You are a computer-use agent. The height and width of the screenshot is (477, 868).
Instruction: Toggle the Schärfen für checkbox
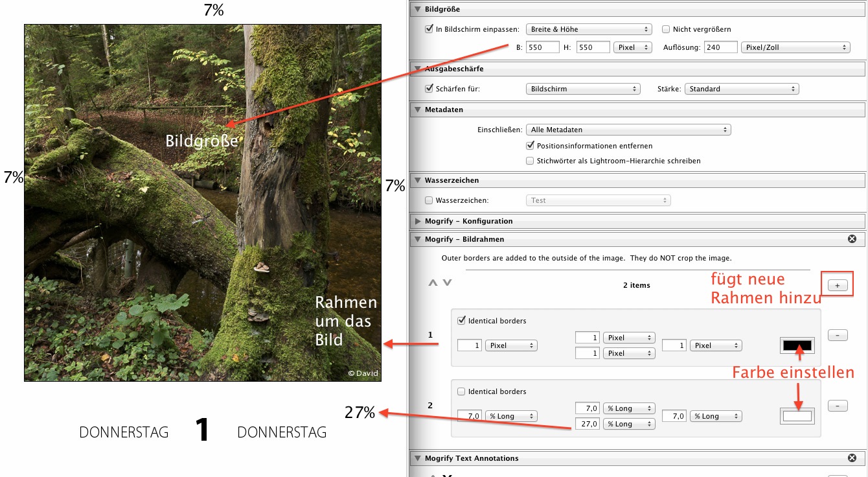click(429, 89)
